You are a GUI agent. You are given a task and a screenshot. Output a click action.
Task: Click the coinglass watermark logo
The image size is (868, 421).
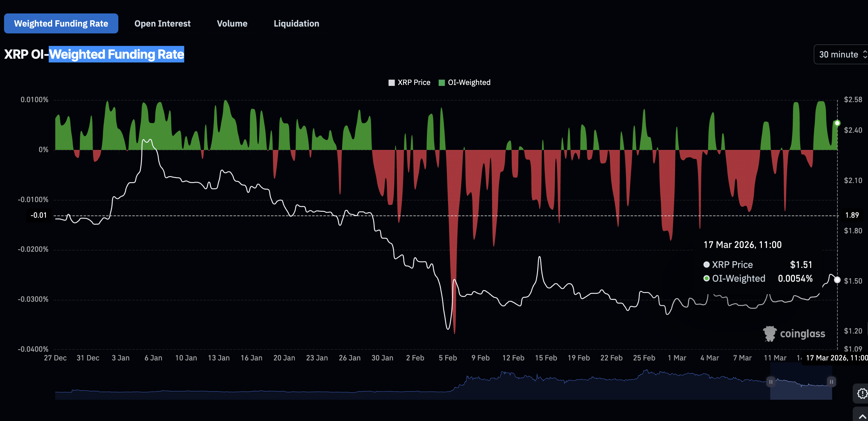(794, 334)
